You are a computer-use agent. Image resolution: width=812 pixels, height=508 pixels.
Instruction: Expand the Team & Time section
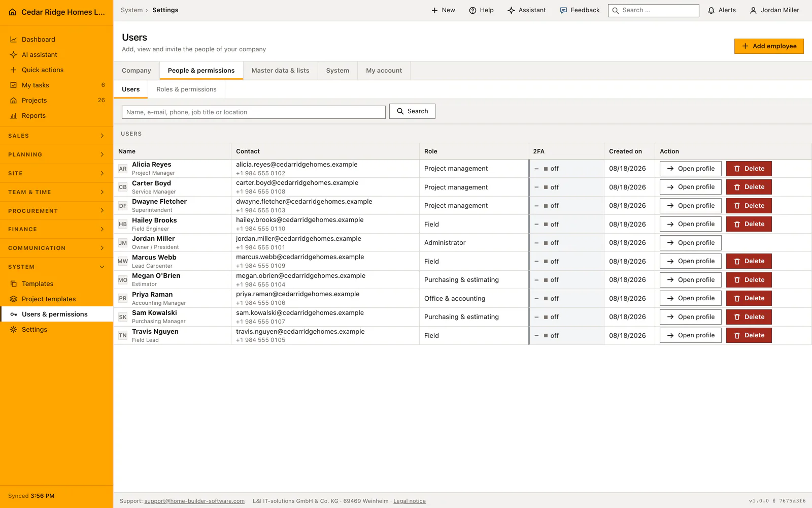56,192
